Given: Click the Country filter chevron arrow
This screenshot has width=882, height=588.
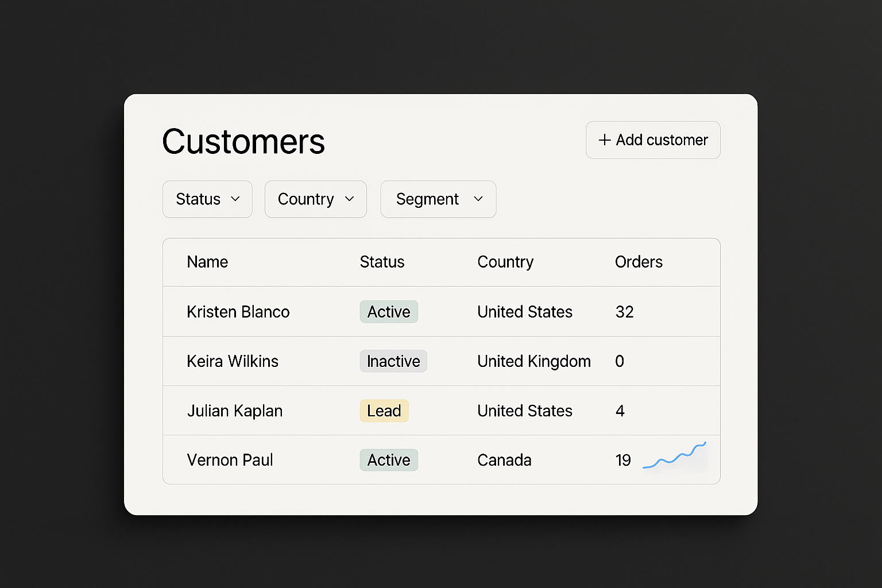Looking at the screenshot, I should 349,199.
